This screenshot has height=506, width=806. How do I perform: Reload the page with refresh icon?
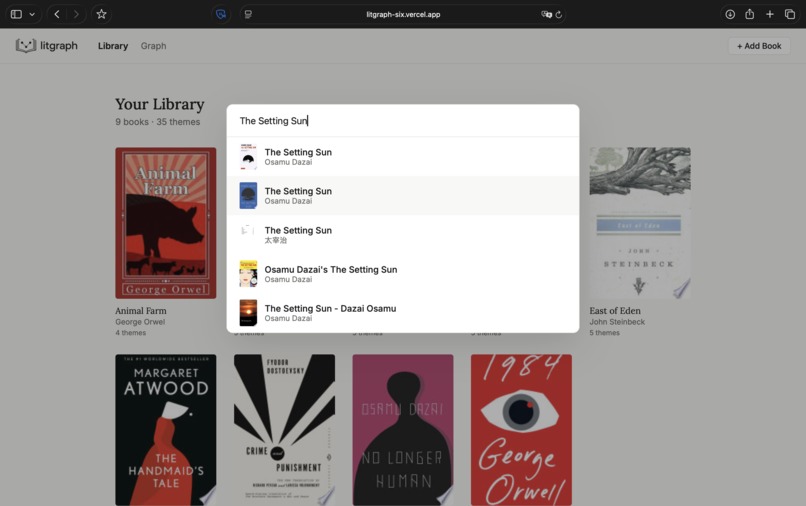tap(559, 14)
